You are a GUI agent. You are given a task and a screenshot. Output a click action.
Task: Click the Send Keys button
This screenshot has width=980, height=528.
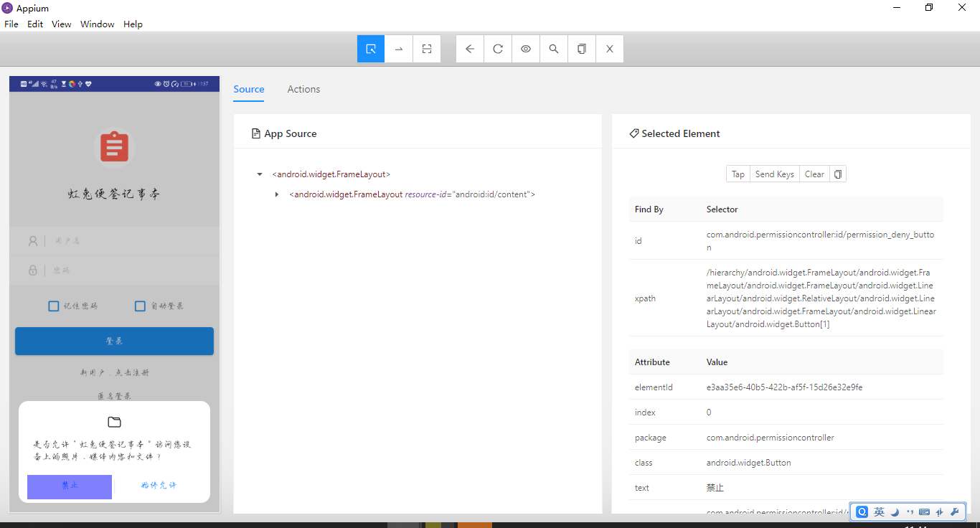774,174
